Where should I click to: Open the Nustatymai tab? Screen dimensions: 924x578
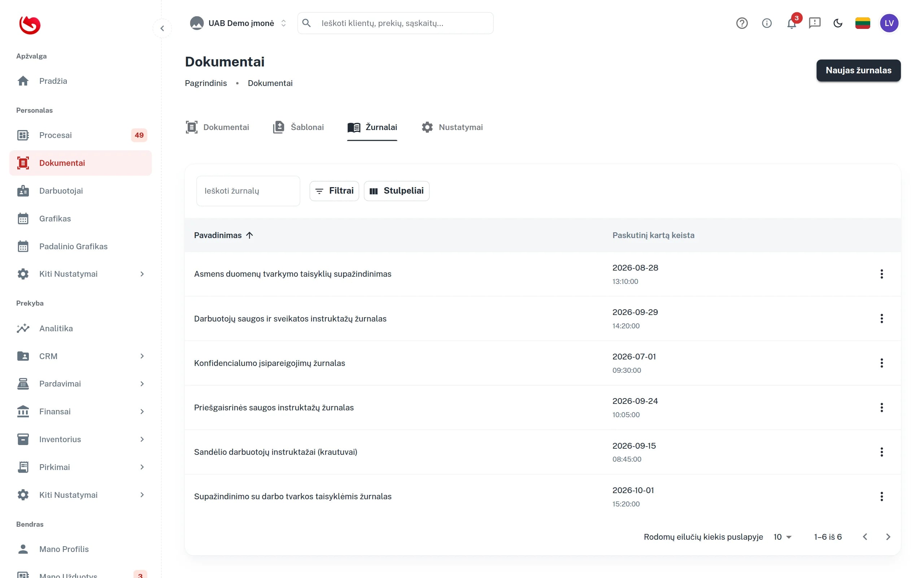tap(452, 127)
